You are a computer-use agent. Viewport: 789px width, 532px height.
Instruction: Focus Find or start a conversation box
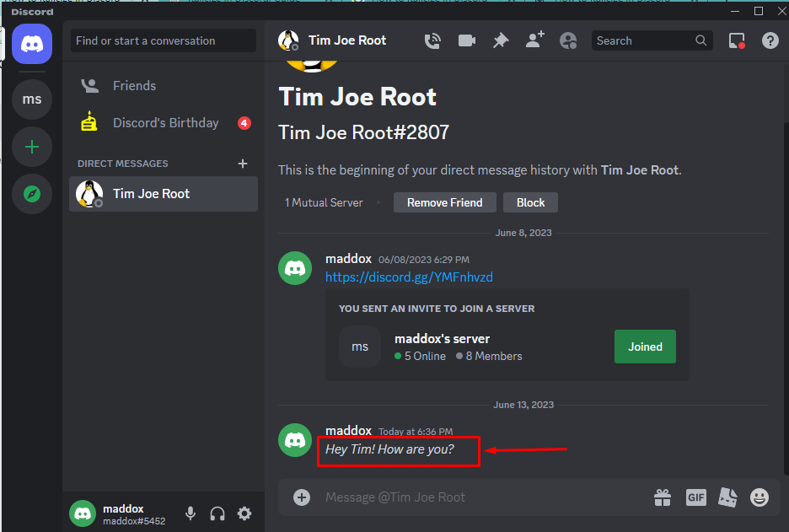(x=163, y=40)
